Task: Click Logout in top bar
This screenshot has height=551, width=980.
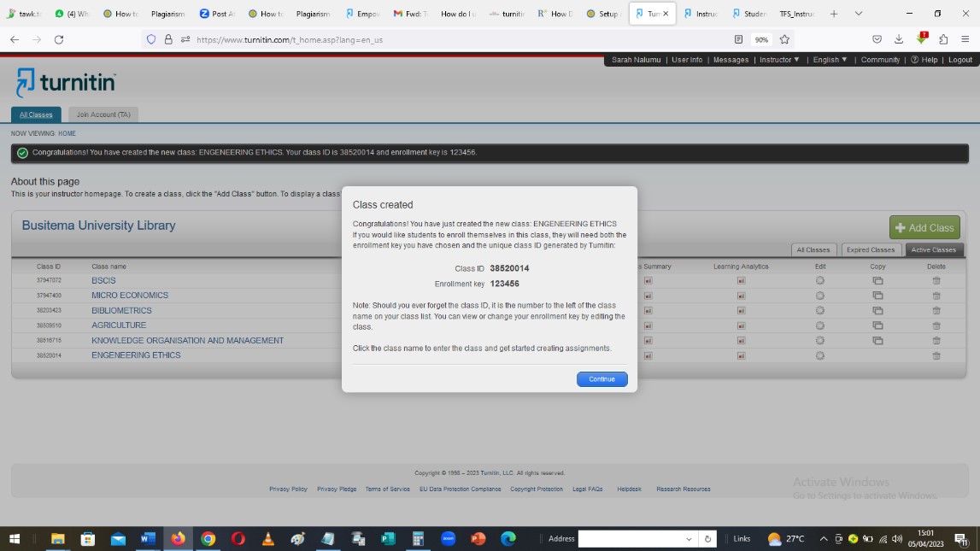Action: click(960, 60)
